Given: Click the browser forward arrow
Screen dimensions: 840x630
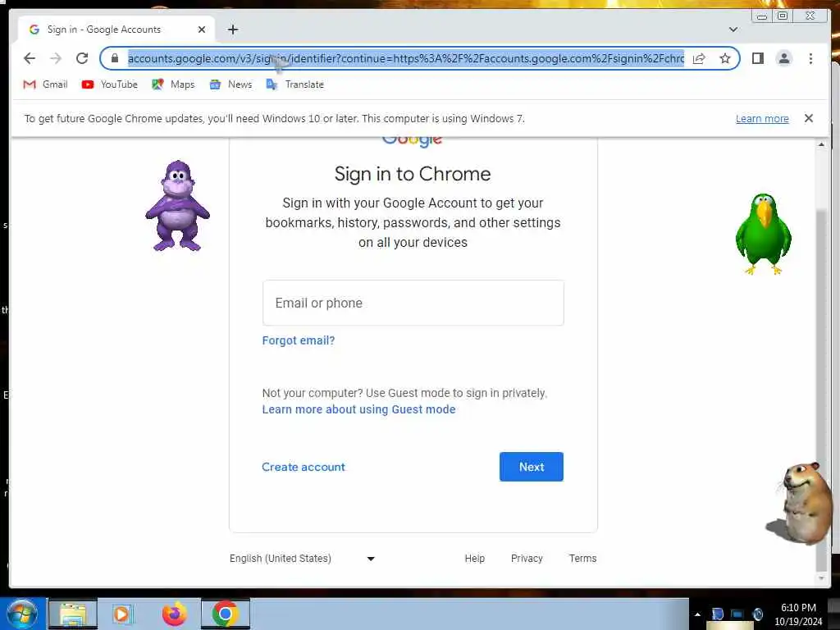Looking at the screenshot, I should tap(56, 58).
